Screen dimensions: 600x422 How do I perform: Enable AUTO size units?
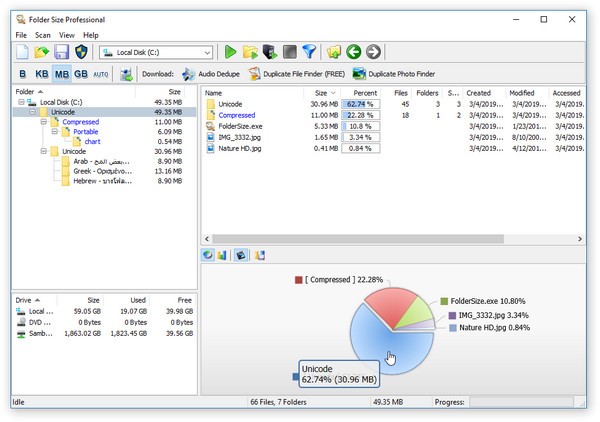coord(101,74)
